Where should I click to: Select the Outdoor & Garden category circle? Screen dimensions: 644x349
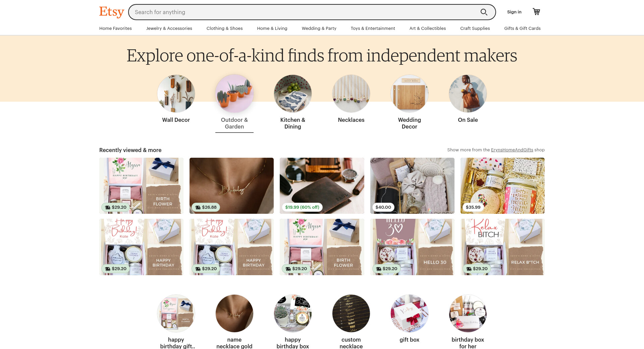pos(234,94)
